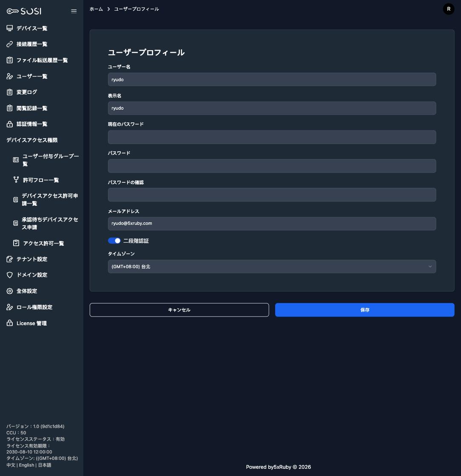Click the shield icon beside ドメイン設定
The width and height of the screenshot is (461, 476).
(x=10, y=275)
